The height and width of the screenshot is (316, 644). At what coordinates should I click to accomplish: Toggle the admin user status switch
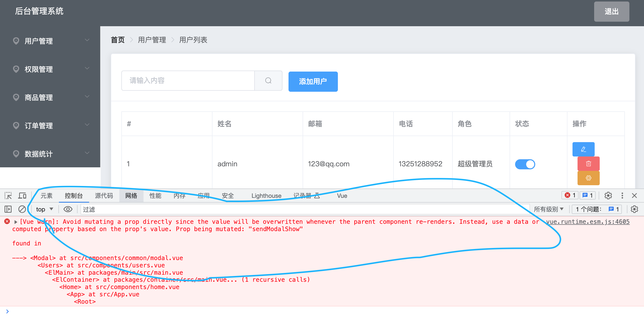[525, 164]
